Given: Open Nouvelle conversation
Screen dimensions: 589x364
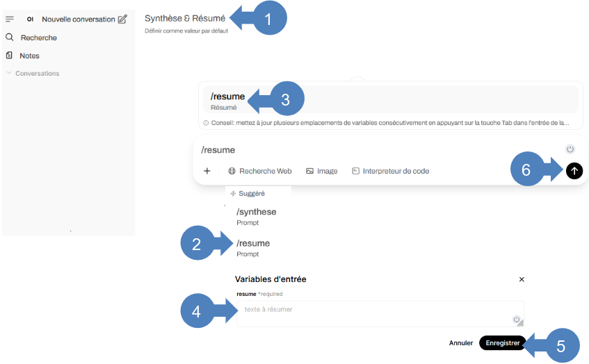Looking at the screenshot, I should (79, 19).
